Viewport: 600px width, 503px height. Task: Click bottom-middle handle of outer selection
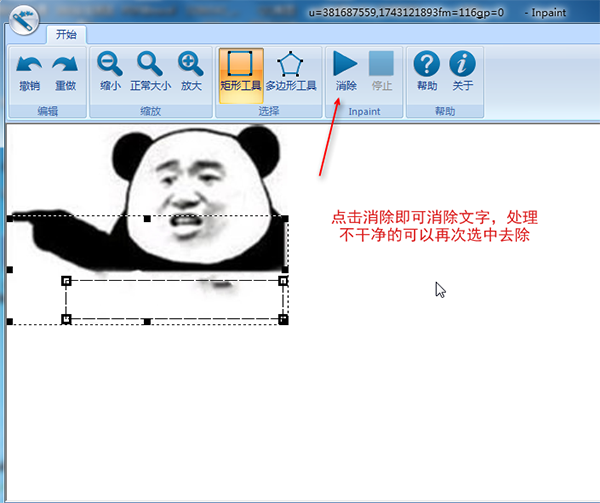pyautogui.click(x=147, y=322)
